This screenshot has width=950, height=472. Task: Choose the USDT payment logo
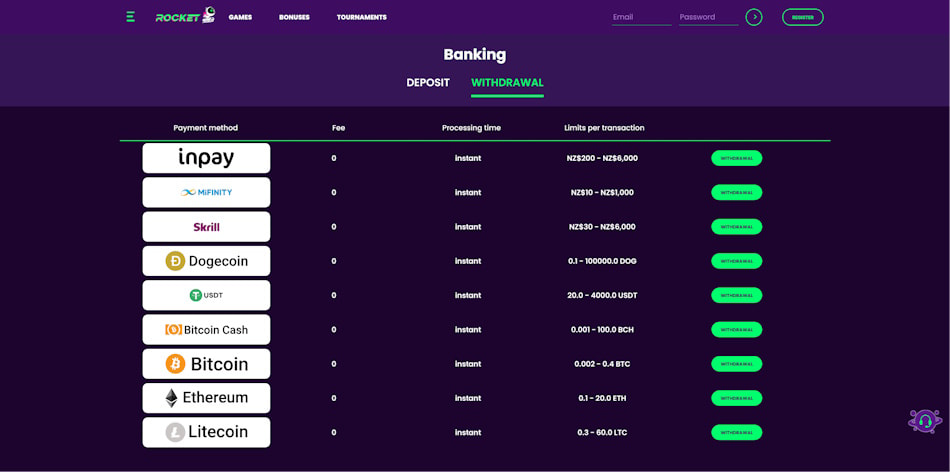(x=206, y=295)
